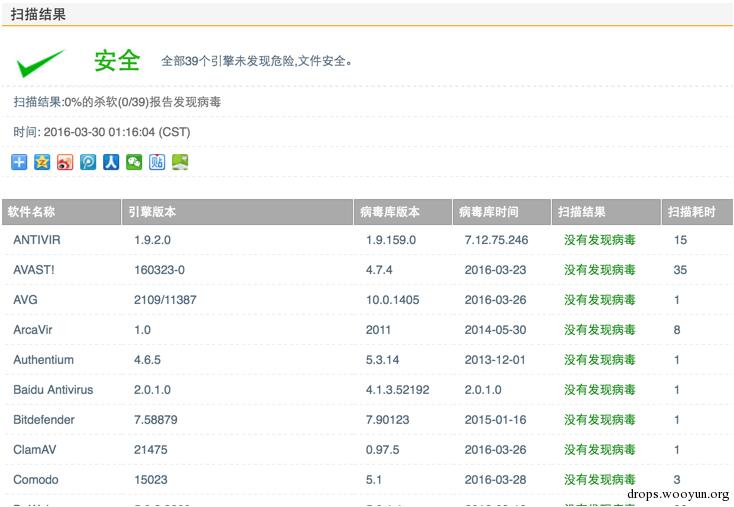Click virus database version 7.90123
The width and height of the screenshot is (734, 507).
pos(388,420)
